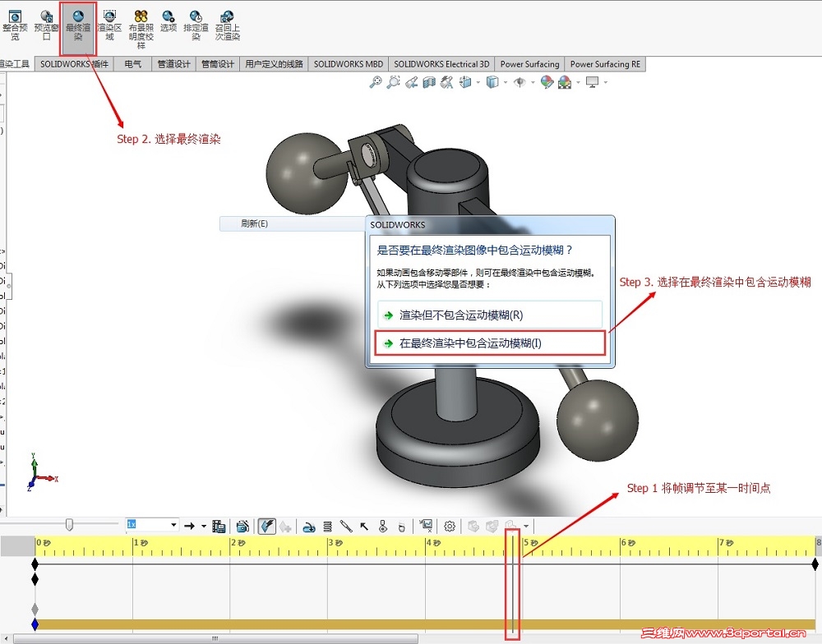This screenshot has height=644, width=822.
Task: Switch to 用户定义的线路 tab
Action: pyautogui.click(x=274, y=64)
